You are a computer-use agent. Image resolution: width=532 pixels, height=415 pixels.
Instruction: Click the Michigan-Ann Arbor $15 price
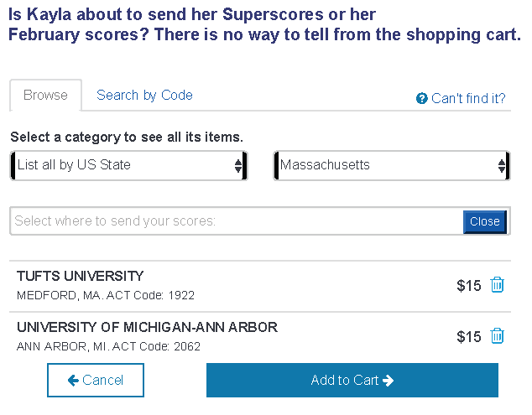468,337
